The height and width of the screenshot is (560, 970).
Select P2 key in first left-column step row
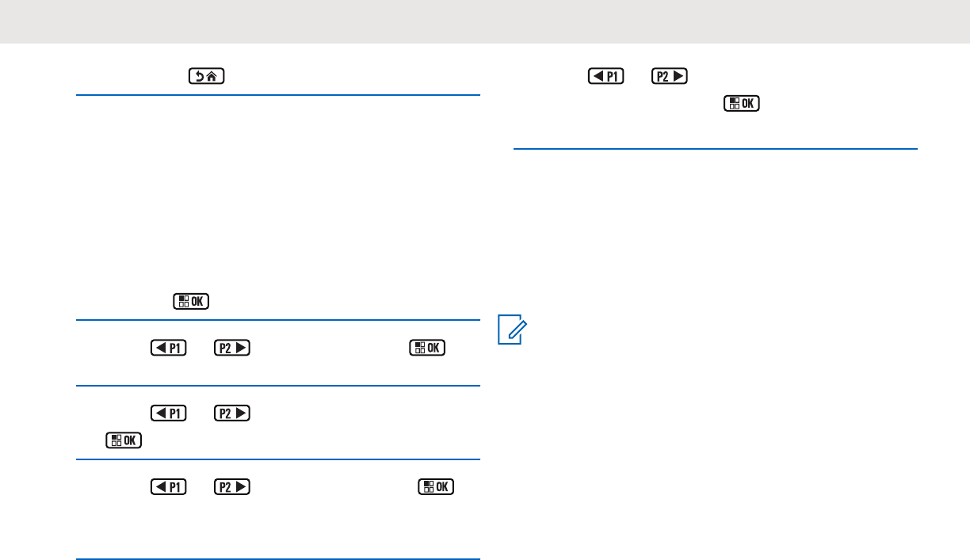231,348
